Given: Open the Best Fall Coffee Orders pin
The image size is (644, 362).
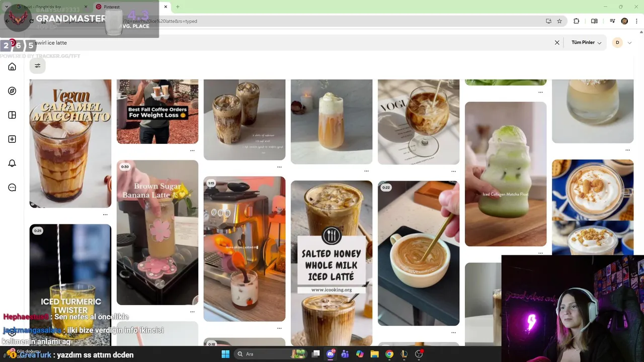Looking at the screenshot, I should click(x=157, y=112).
